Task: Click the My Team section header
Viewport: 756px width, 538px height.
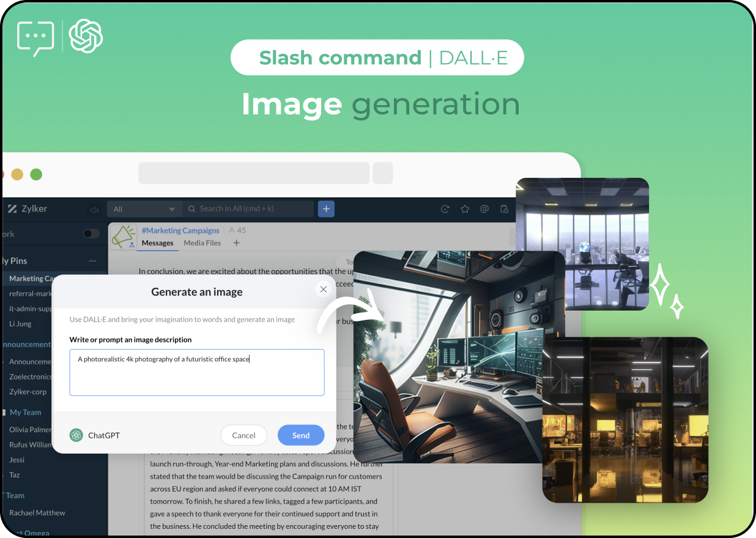Action: 25,413
